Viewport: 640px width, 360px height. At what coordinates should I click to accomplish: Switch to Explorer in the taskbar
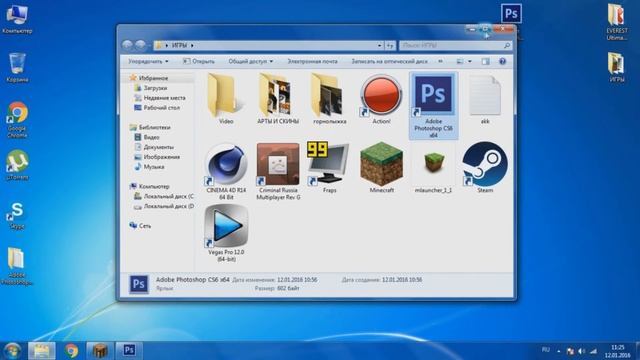click(41, 351)
